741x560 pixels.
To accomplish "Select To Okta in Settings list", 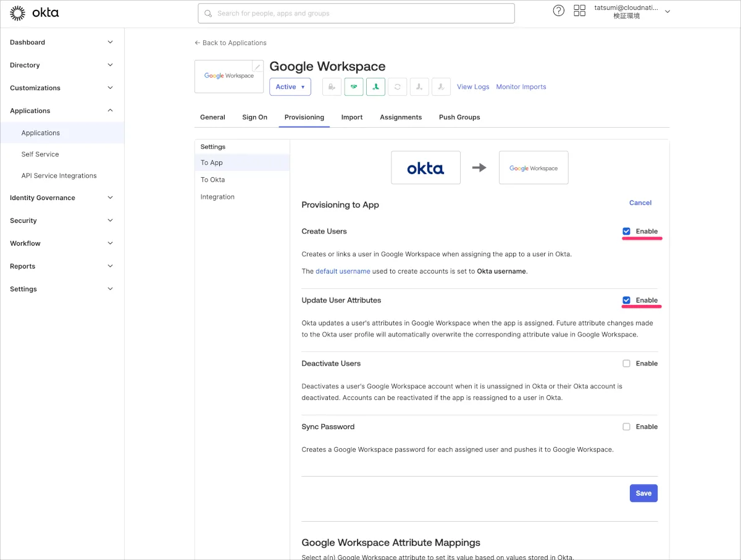I will tap(212, 180).
